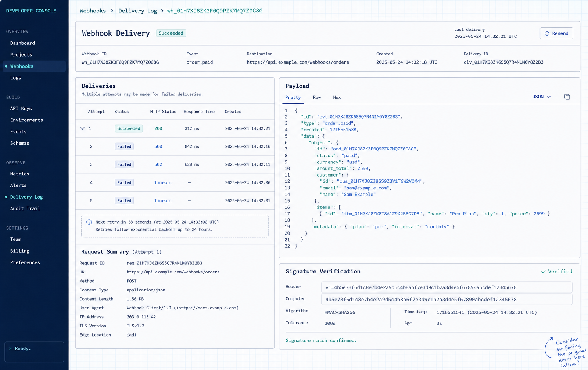
Task: Switch to the Pretty payload tab
Action: (293, 98)
